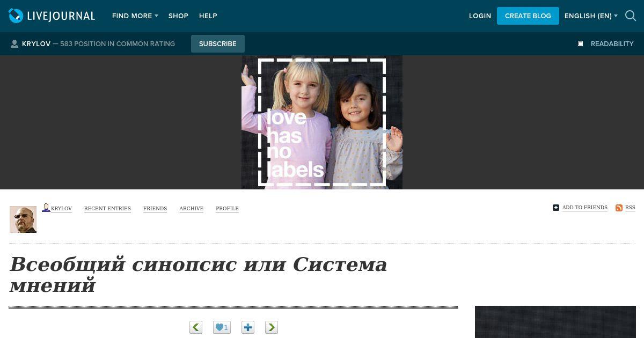Viewport: 644px width, 338px height.
Task: Click the Subscribe button
Action: coord(218,44)
